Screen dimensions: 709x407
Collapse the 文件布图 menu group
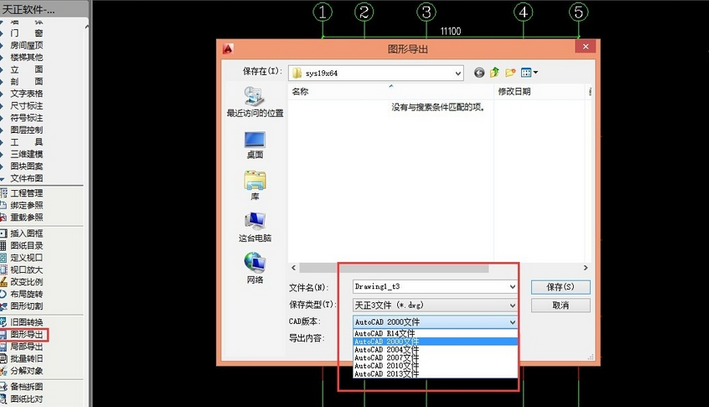(27, 178)
